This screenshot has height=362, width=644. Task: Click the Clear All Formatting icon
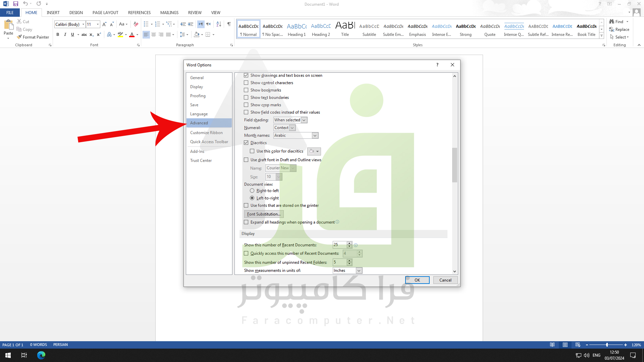tap(136, 24)
